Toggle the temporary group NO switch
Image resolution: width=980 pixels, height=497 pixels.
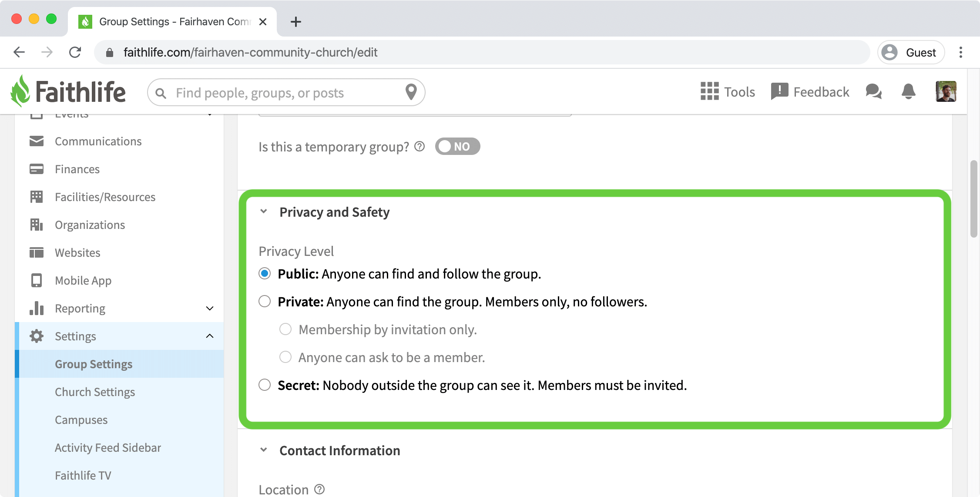457,147
